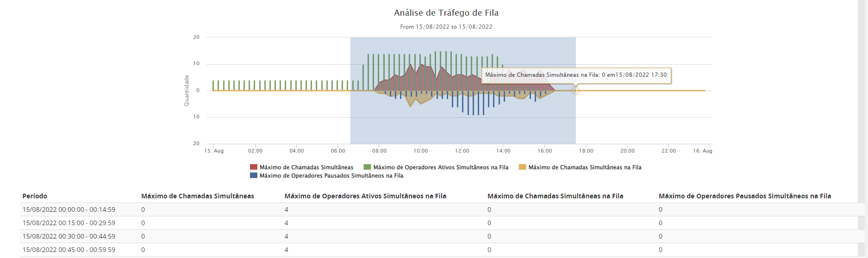Screen dimensions: 868x258
Task: Click the 15. Aug axis label
Action: point(214,151)
